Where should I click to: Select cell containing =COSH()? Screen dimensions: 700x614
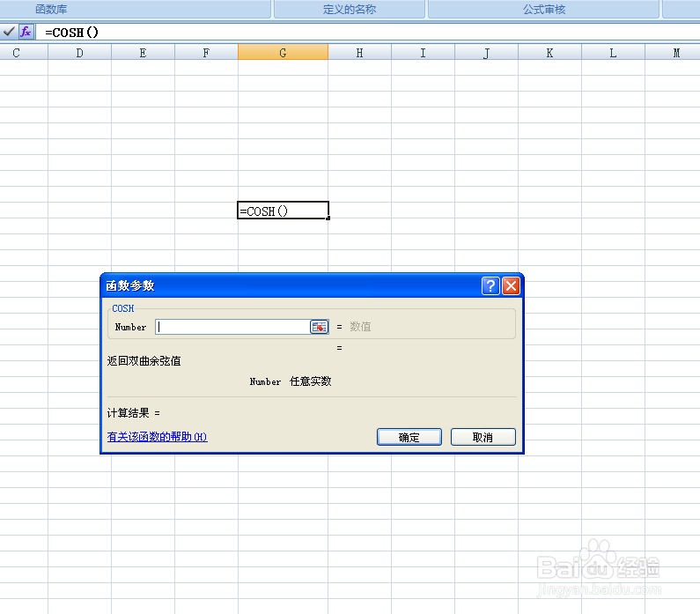coord(283,211)
